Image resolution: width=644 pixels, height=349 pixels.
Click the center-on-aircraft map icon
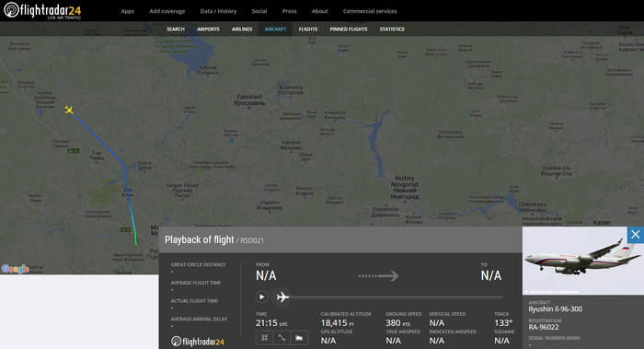click(x=264, y=338)
